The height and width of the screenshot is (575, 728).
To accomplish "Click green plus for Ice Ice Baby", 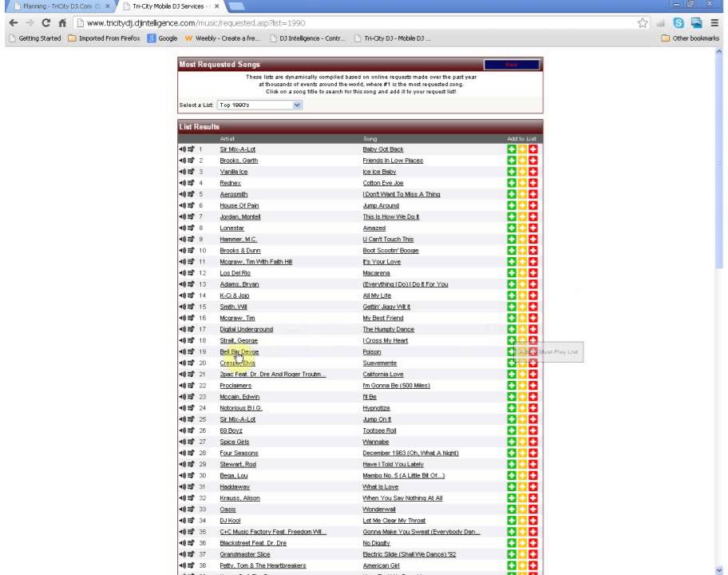I will coord(512,172).
